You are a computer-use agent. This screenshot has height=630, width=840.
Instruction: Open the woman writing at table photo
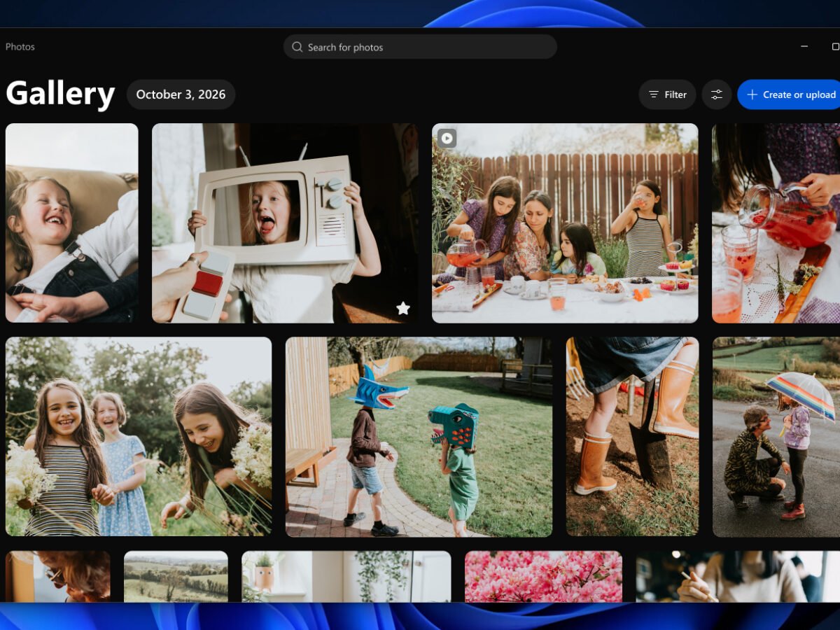[738, 576]
